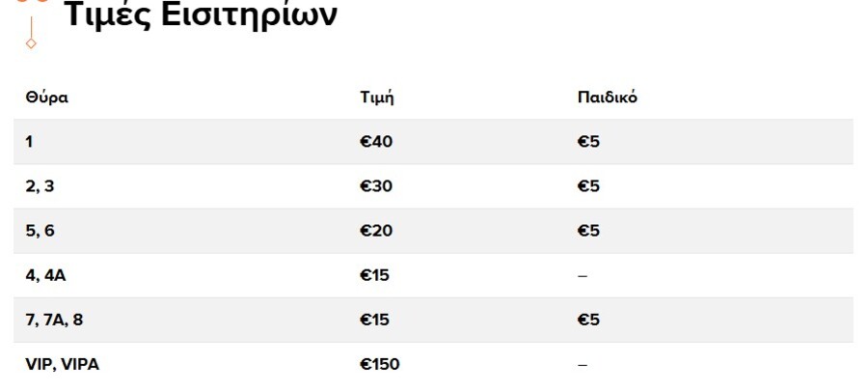Select the Θύρα column header

pyautogui.click(x=46, y=98)
